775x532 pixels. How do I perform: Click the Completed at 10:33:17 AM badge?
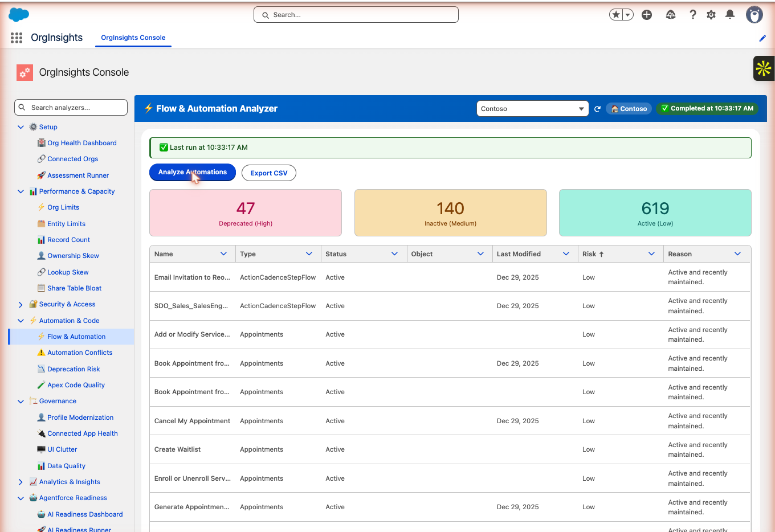(707, 108)
